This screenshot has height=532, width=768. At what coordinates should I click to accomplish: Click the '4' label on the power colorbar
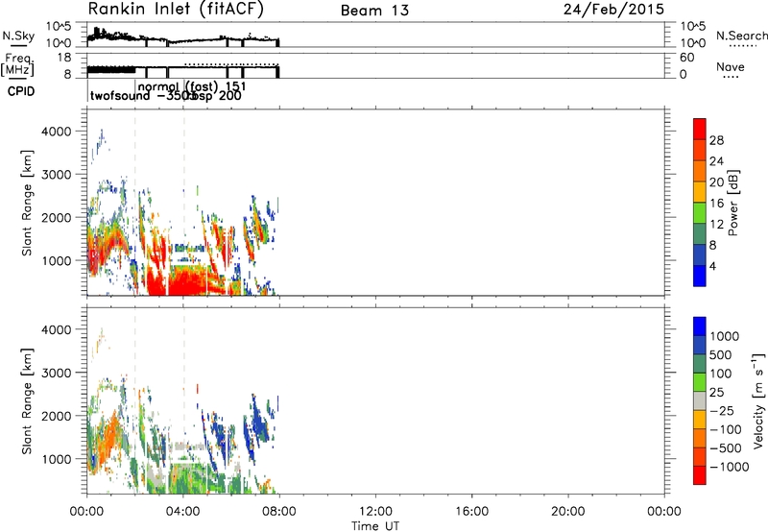tap(712, 266)
